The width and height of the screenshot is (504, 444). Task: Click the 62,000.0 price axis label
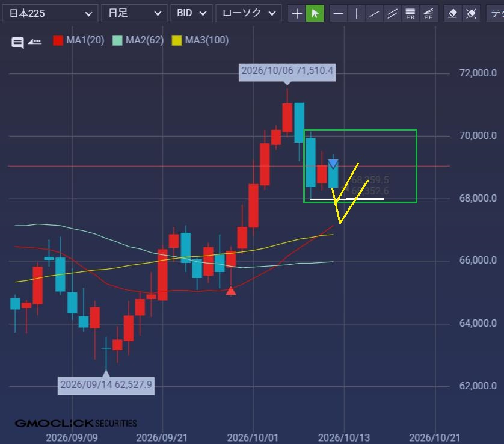(478, 386)
